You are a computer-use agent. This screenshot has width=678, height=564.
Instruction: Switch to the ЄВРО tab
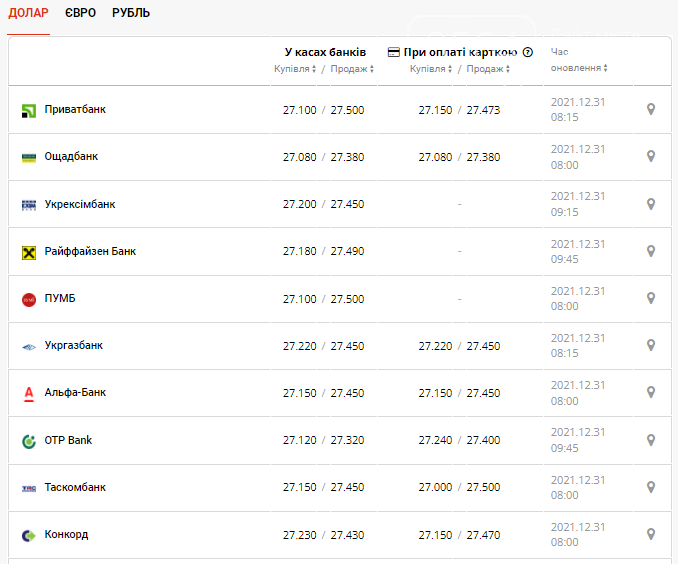[x=80, y=13]
